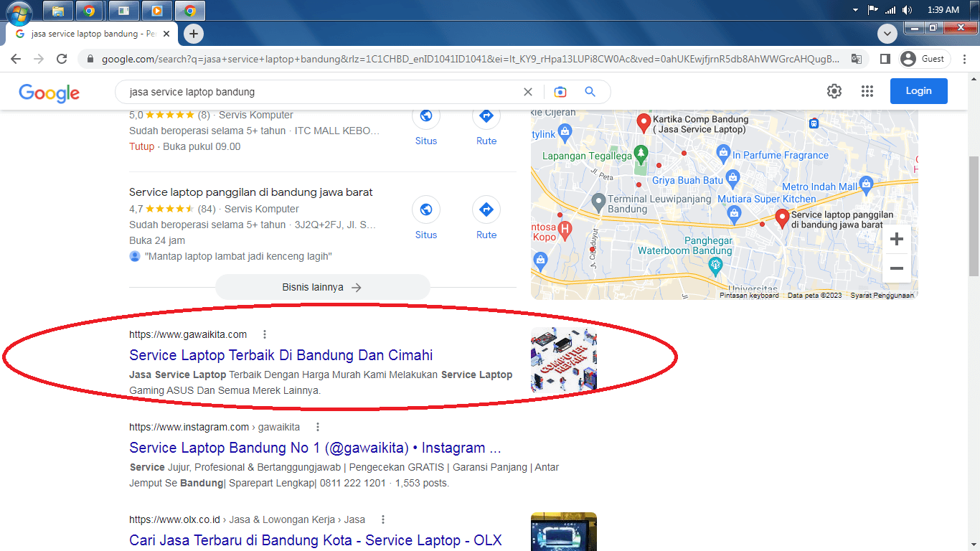Open Service Laptop Terbaik Di Bandung link

click(x=281, y=355)
